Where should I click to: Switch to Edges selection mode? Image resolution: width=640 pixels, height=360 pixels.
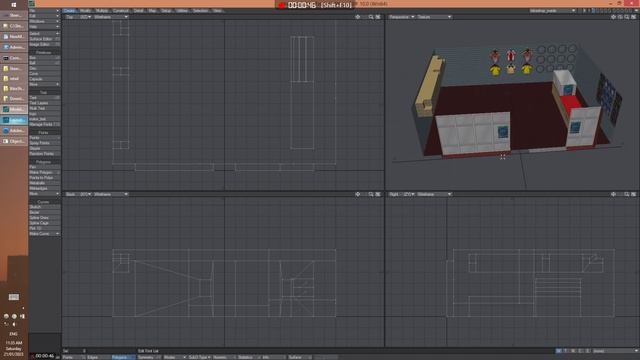pos(98,357)
